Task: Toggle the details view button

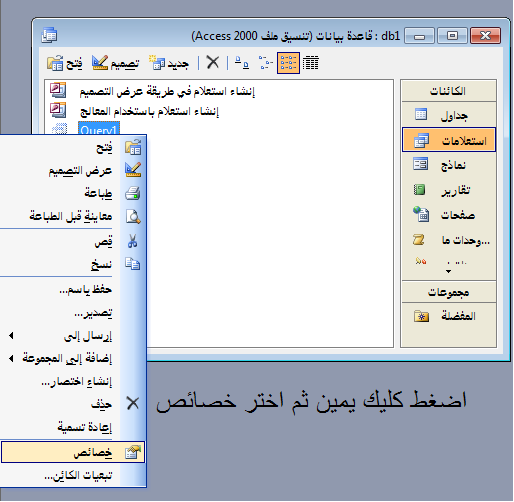Action: pos(311,62)
